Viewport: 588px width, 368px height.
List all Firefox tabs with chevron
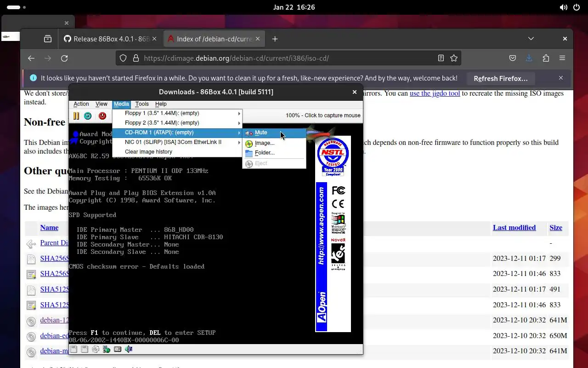pyautogui.click(x=531, y=39)
